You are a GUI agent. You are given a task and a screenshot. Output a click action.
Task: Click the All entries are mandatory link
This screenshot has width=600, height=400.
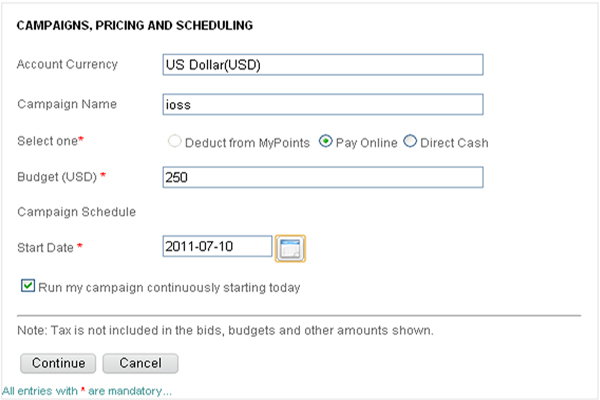click(x=87, y=391)
